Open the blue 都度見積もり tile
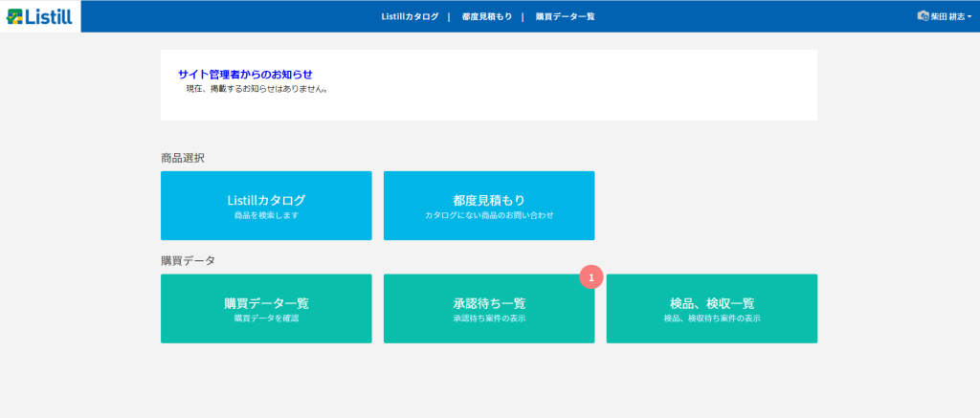The width and height of the screenshot is (980, 418). pos(489,206)
